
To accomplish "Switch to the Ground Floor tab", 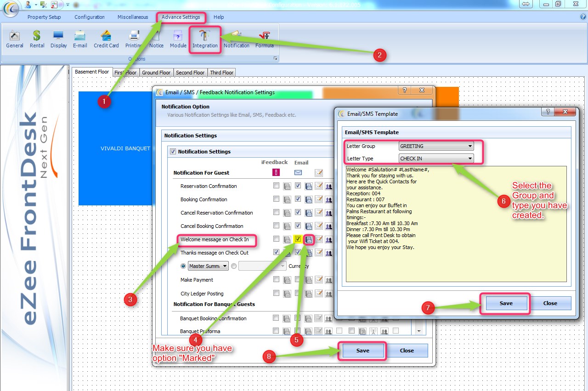I will point(156,73).
